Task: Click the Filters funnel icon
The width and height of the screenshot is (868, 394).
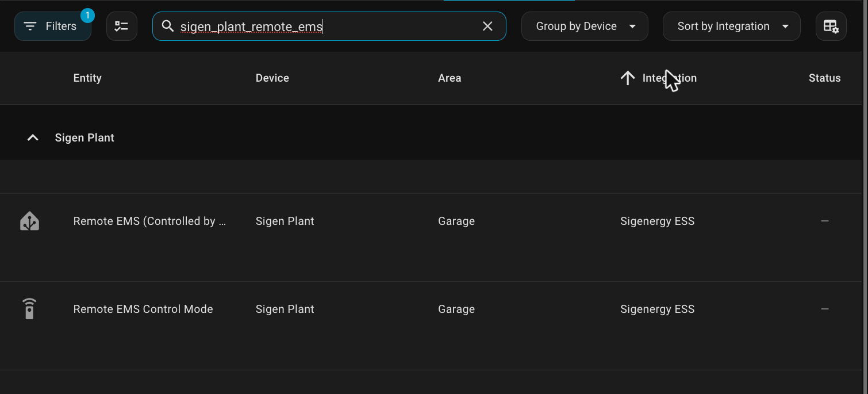Action: (30, 26)
